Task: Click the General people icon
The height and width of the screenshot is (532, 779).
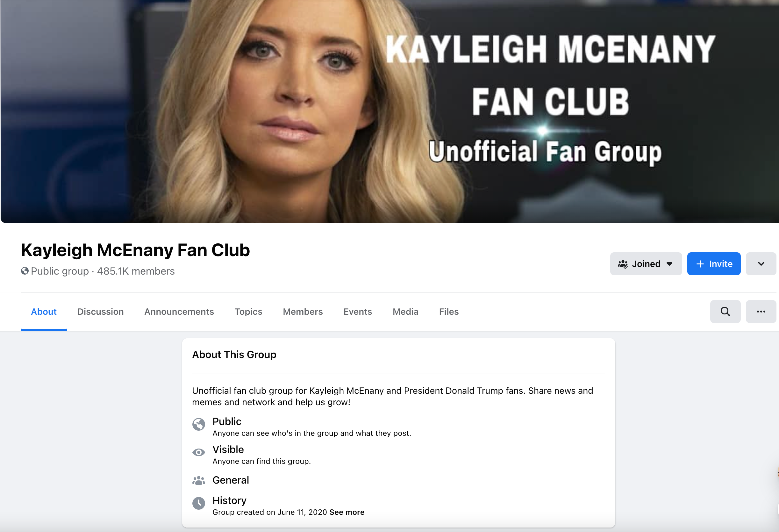Action: (x=198, y=480)
